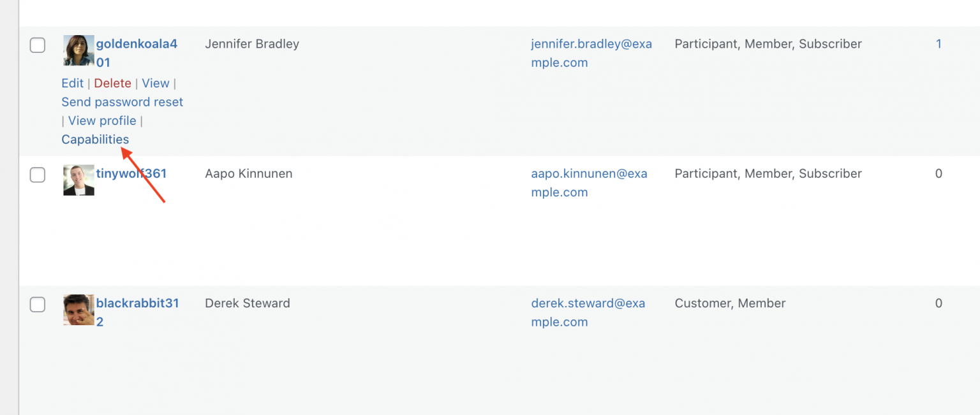The height and width of the screenshot is (415, 980).
Task: Open the blackrabbit312 username link
Action: [x=138, y=303]
